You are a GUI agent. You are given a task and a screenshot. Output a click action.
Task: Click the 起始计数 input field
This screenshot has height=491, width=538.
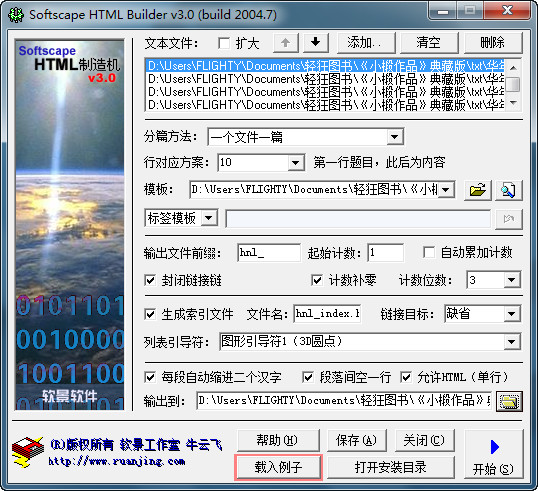(385, 253)
